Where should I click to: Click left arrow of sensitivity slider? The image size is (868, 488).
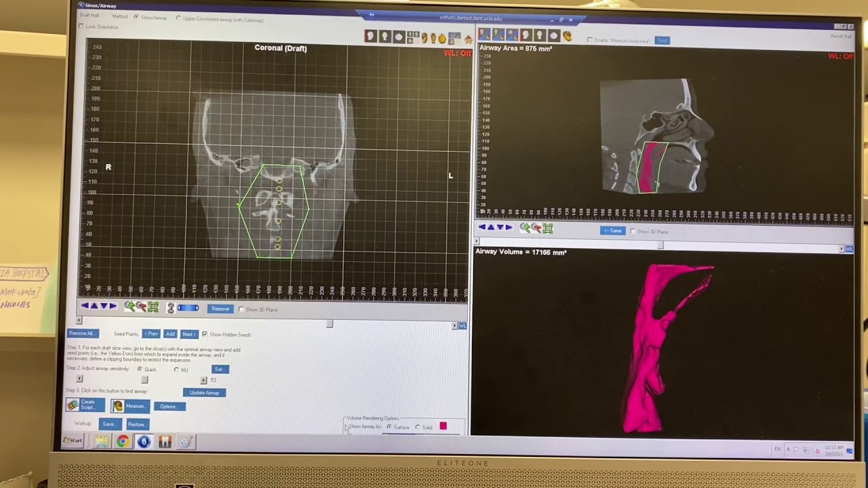79,380
